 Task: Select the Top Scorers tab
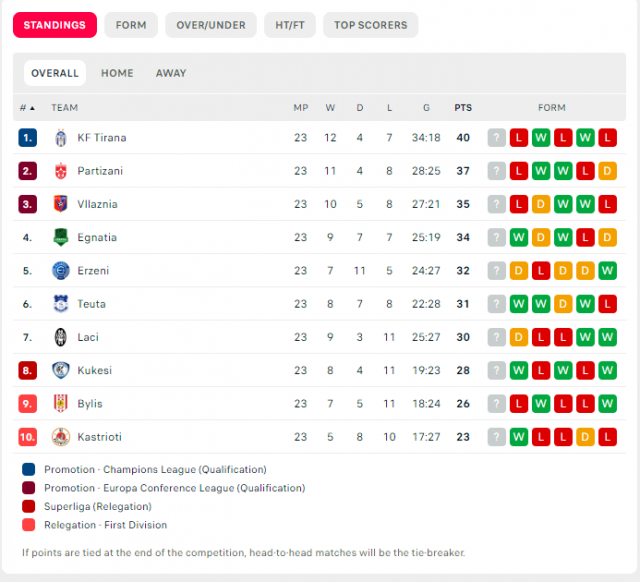pos(371,25)
